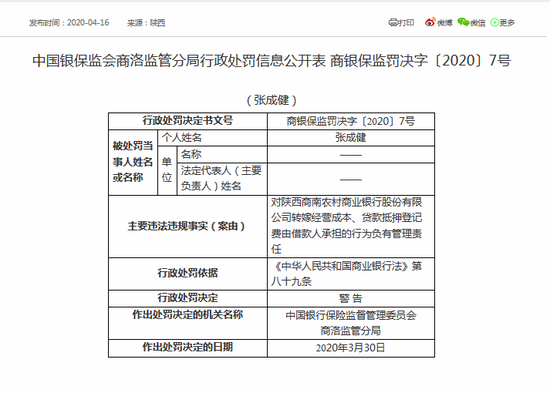Click the subtitle（张成健）above table
Screen dimensions: 550x393
click(272, 100)
